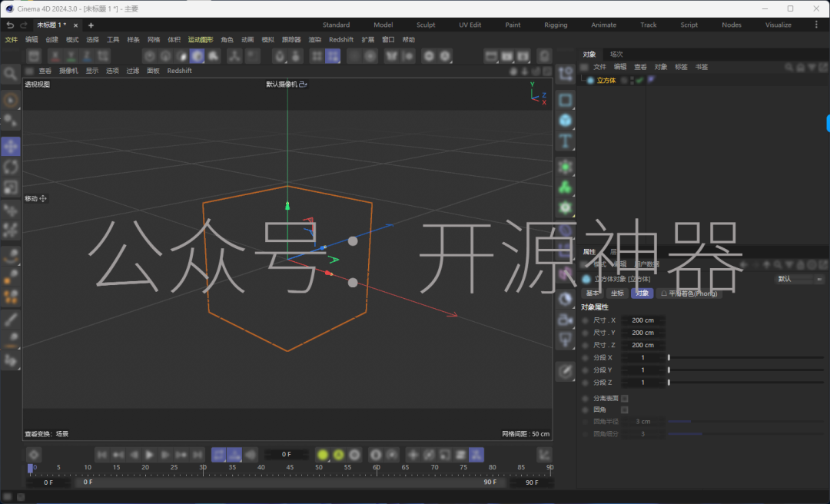Jump to the animation end with the go-to-end button

[x=197, y=455]
